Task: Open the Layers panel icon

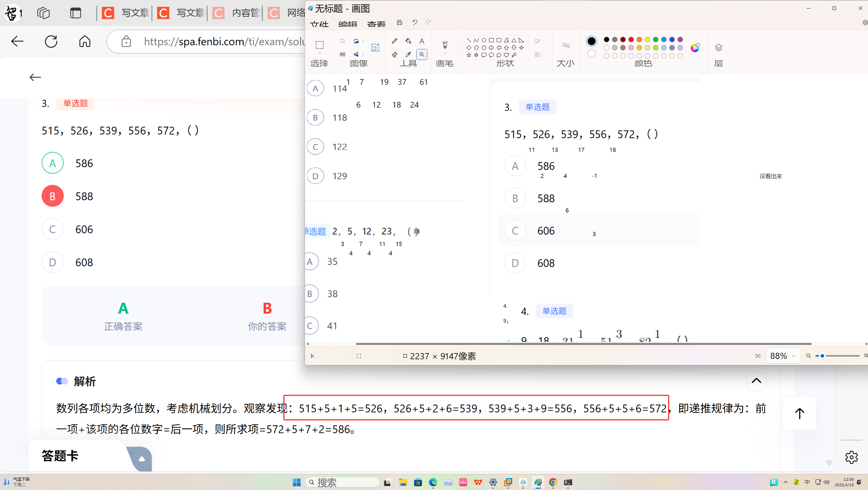Action: click(718, 48)
